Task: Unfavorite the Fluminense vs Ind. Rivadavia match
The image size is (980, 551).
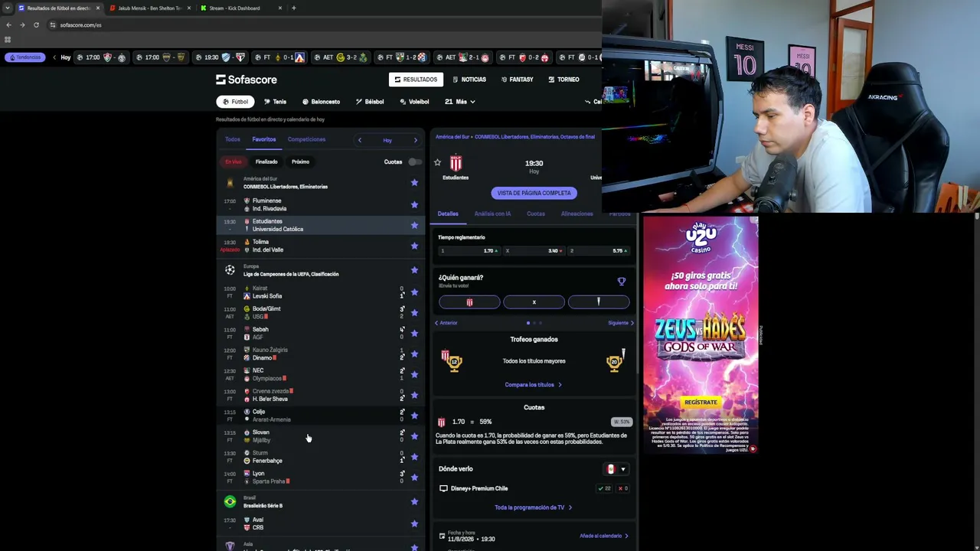Action: point(414,204)
